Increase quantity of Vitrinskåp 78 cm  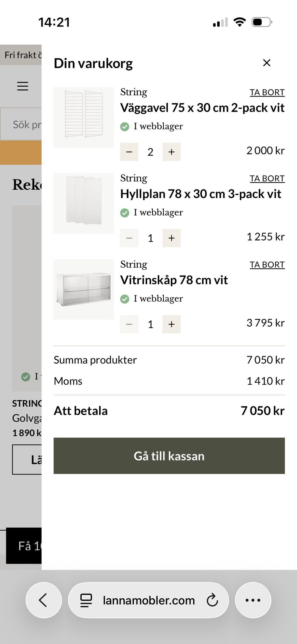(171, 324)
